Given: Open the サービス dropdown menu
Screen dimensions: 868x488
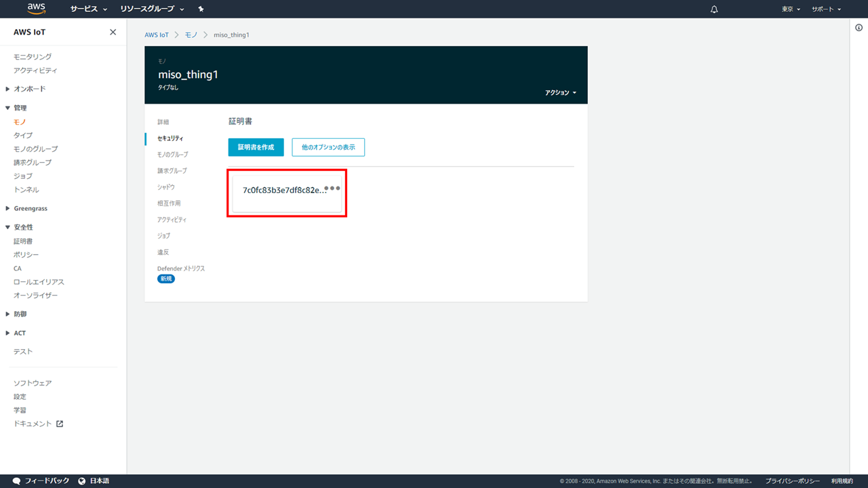Looking at the screenshot, I should pyautogui.click(x=89, y=9).
